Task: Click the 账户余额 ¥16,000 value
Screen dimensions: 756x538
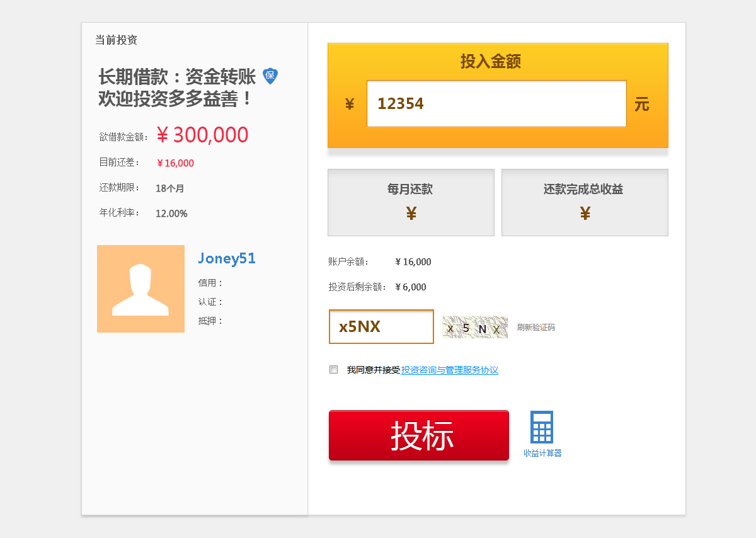Action: 413,262
